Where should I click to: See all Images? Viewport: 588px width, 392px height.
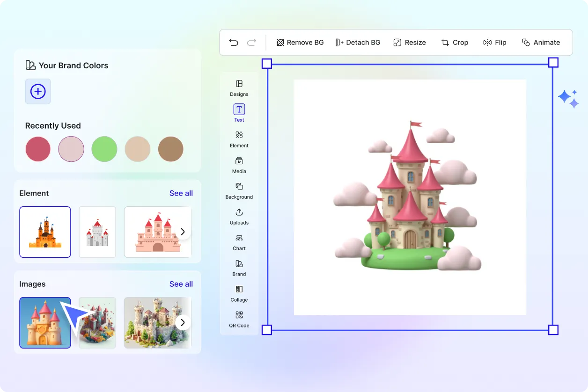point(181,284)
